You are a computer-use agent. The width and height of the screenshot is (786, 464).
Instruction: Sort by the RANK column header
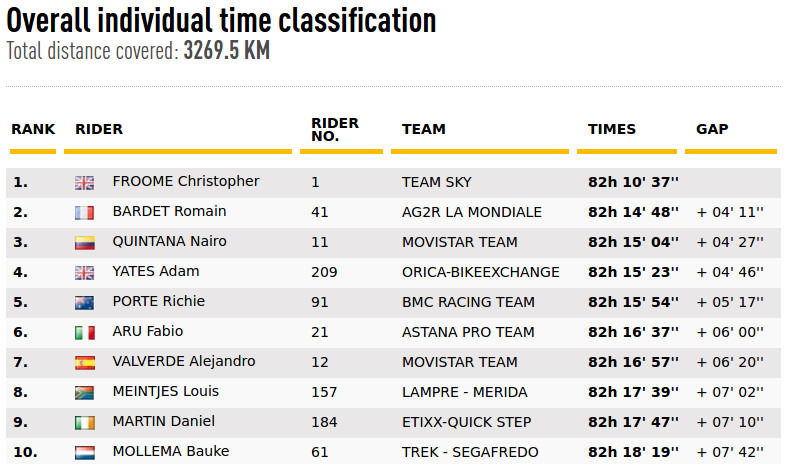(x=33, y=129)
